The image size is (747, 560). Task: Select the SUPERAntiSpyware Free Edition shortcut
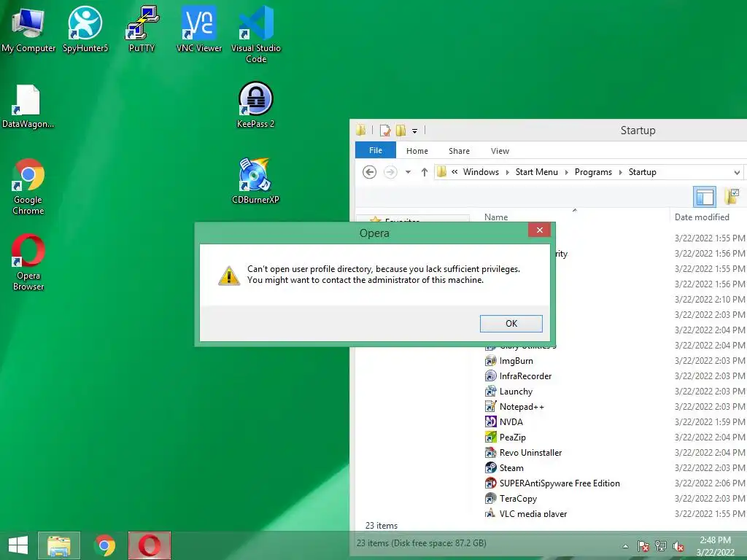(552, 483)
